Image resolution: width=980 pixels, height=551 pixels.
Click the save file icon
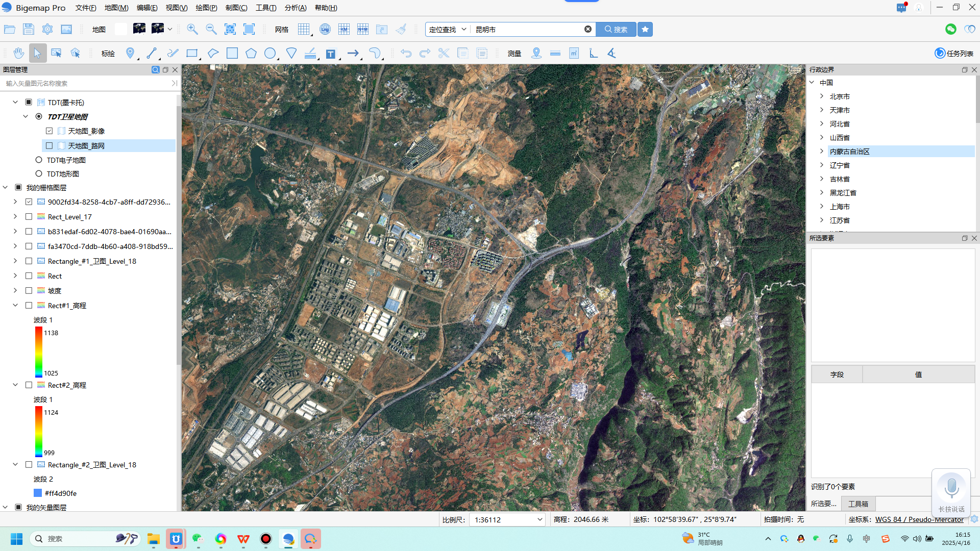[29, 29]
